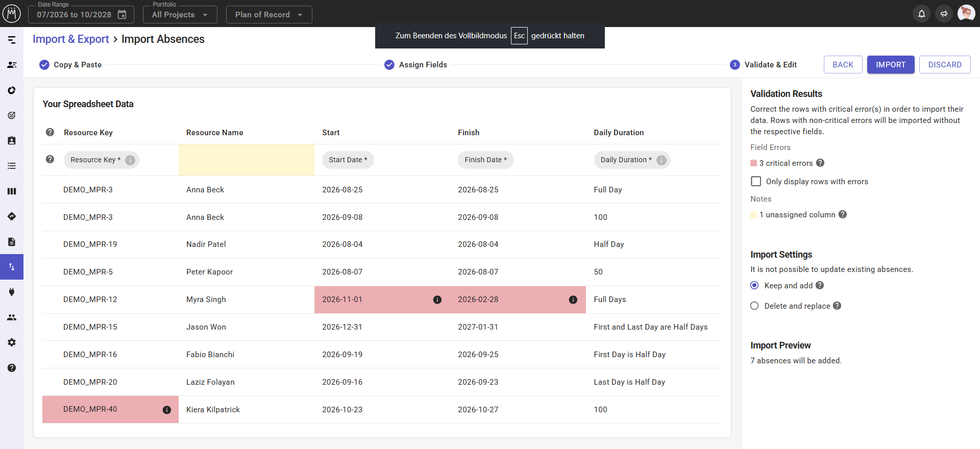
Task: Expand the Plan of Record dropdown
Action: [x=269, y=15]
